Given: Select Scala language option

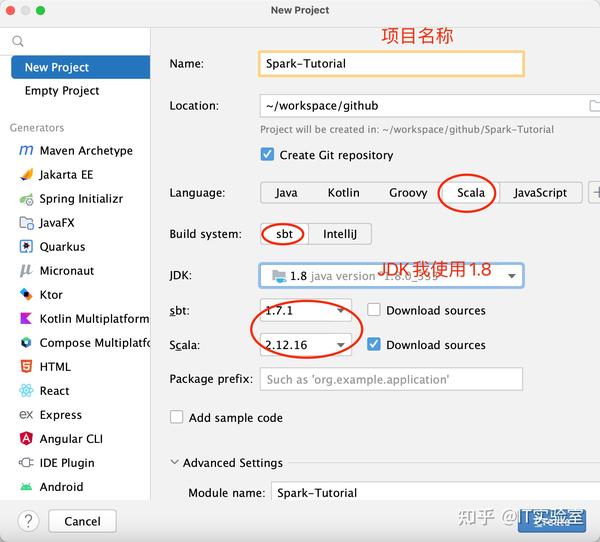Looking at the screenshot, I should click(471, 193).
